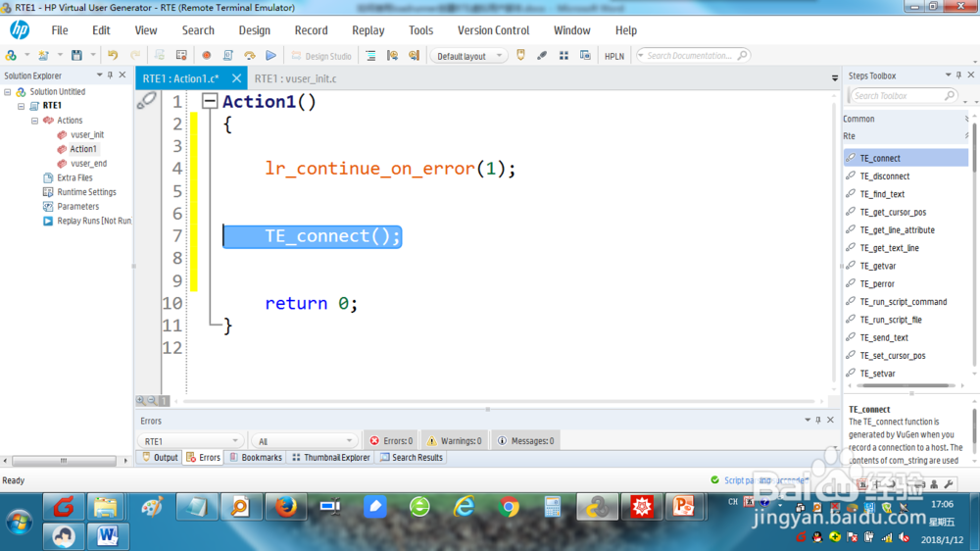Screen dimensions: 980x551
Task: Click the Search Toolbox input field
Action: 903,96
